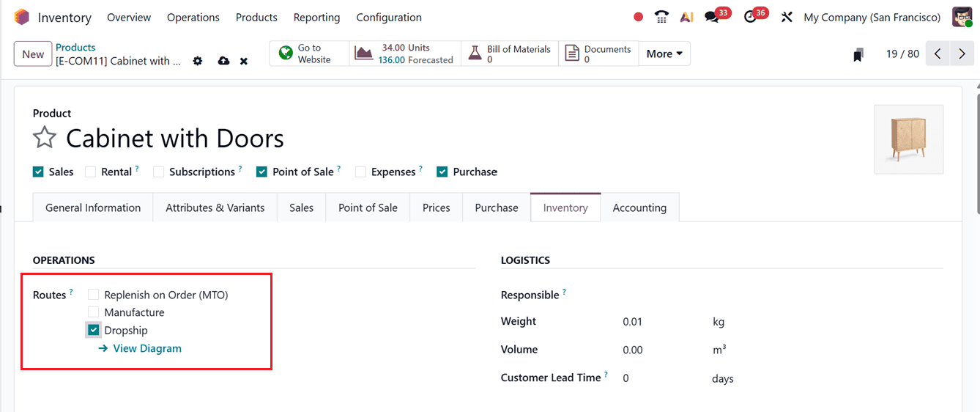The image size is (980, 412).
Task: Save record with cloud upload icon
Action: (223, 61)
